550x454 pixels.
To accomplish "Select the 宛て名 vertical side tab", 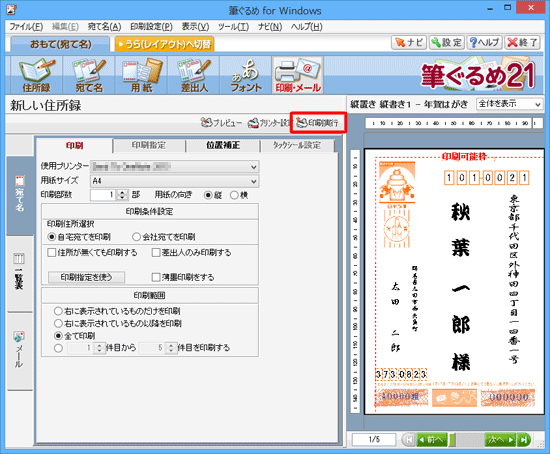I will pyautogui.click(x=20, y=195).
